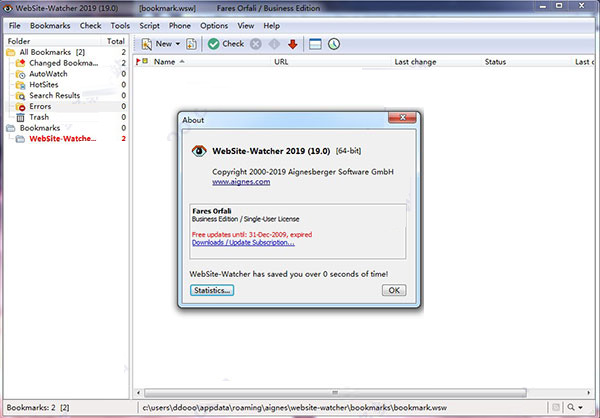The image size is (600, 418).
Task: Select Changed Bookmarks folder
Action: point(66,63)
